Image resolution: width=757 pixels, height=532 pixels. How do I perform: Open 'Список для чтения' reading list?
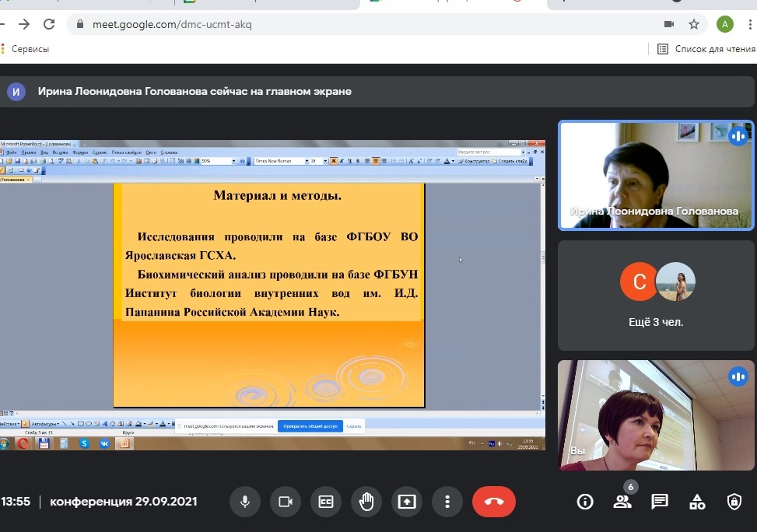click(x=706, y=49)
